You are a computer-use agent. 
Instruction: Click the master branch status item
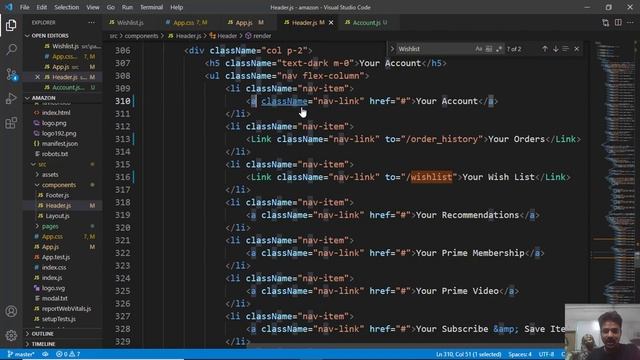21,354
